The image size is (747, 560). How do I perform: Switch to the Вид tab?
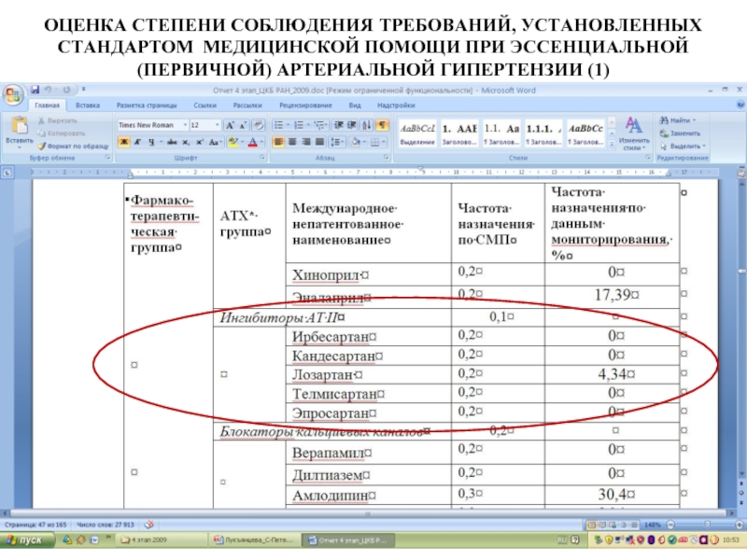point(355,105)
